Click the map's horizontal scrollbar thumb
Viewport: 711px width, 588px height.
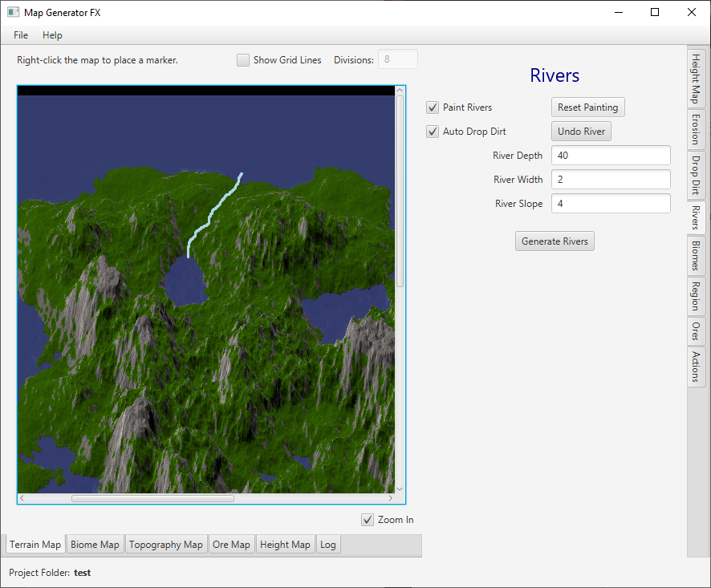click(152, 498)
